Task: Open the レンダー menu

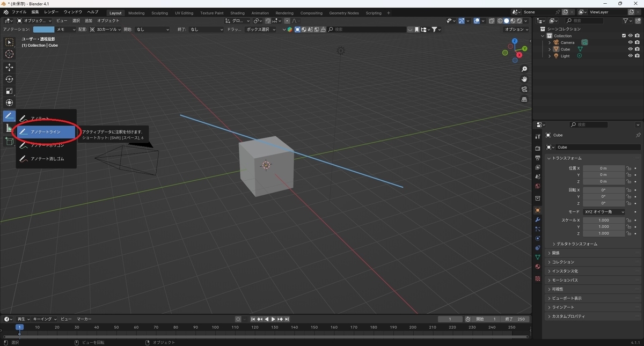Action: (52, 12)
